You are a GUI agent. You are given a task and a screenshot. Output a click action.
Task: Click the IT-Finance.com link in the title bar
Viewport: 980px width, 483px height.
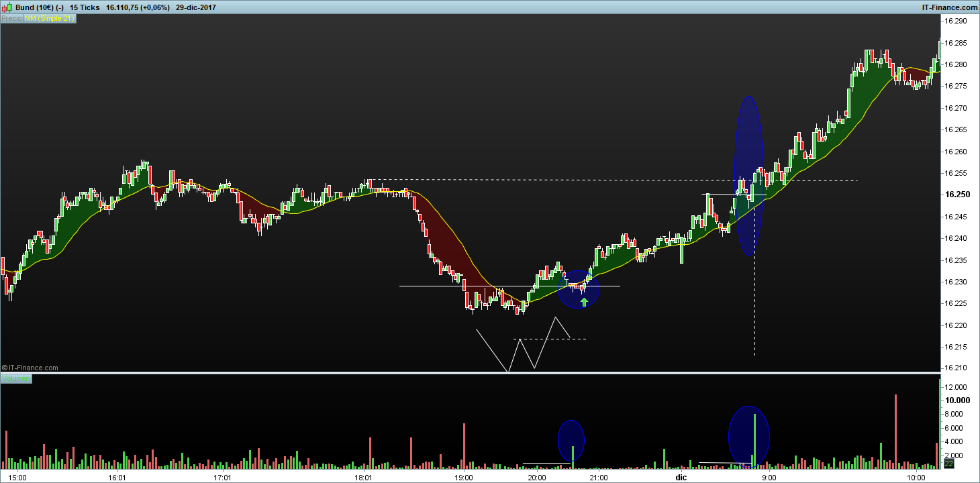click(x=948, y=7)
